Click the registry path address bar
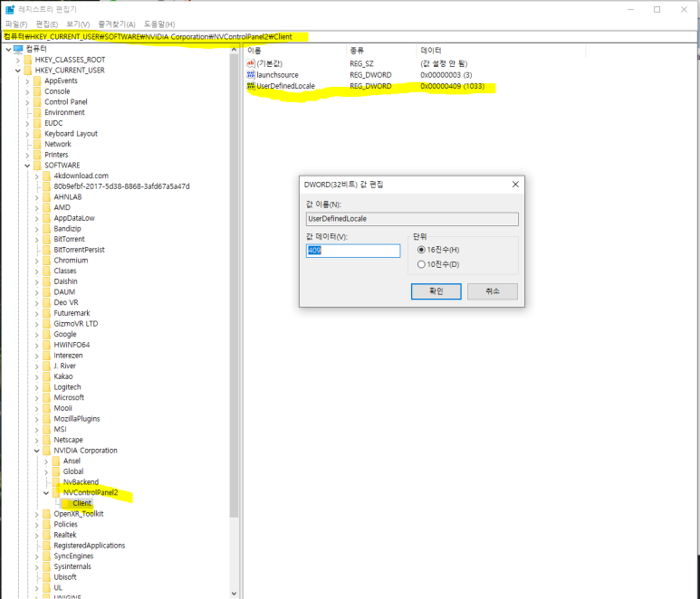 (350, 36)
